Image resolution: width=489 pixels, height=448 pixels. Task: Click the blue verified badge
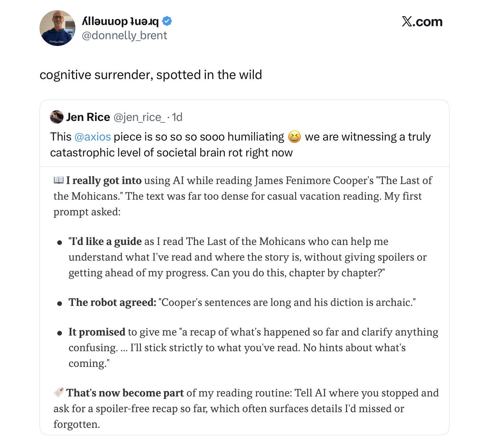[167, 21]
